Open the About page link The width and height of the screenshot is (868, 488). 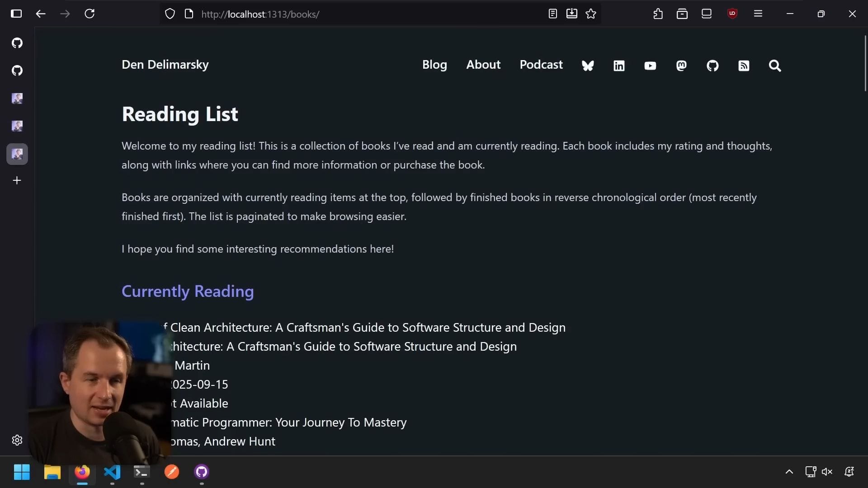click(483, 65)
